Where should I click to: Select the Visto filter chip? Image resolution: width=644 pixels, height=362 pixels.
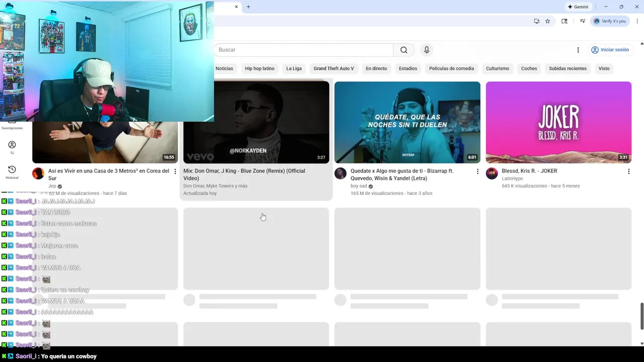pyautogui.click(x=604, y=68)
